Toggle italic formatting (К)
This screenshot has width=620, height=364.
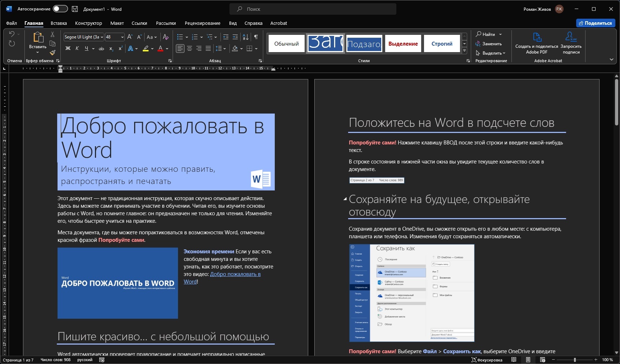(x=77, y=49)
